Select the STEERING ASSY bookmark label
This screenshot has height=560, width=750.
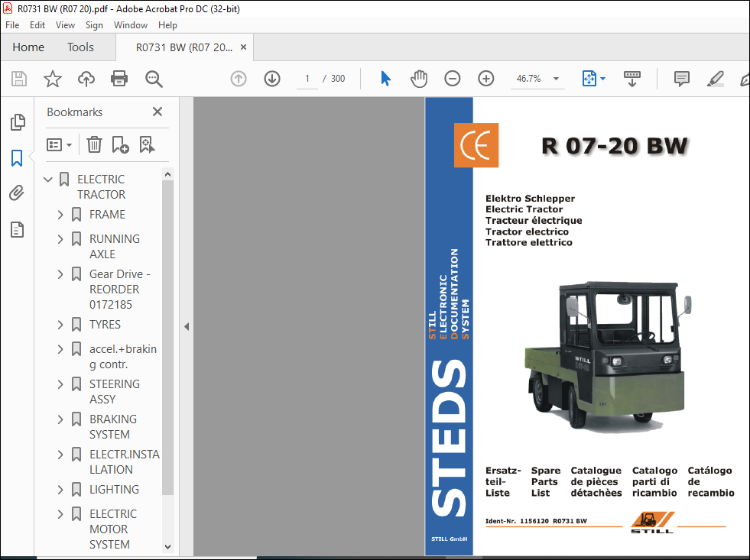(x=115, y=392)
